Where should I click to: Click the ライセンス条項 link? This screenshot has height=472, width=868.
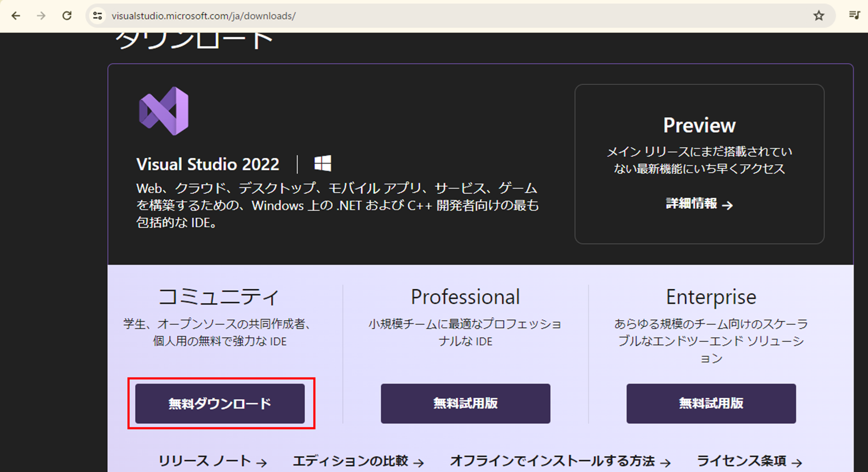(x=743, y=461)
